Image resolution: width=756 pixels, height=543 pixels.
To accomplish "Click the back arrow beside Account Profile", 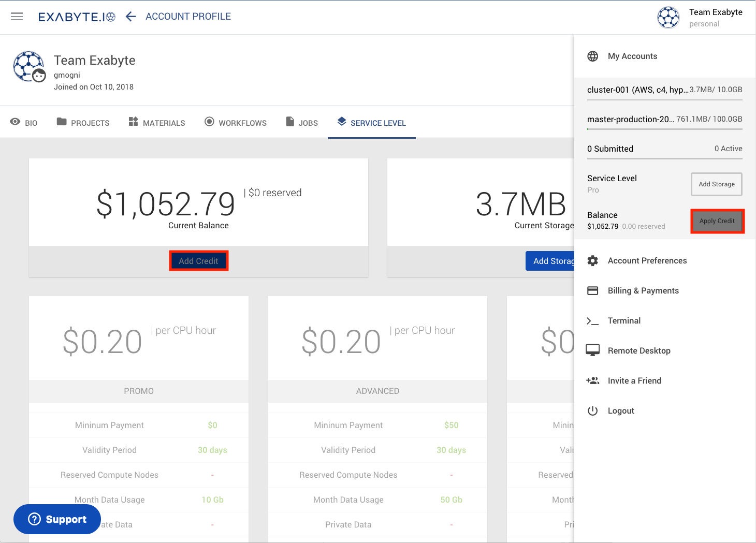I will point(131,17).
